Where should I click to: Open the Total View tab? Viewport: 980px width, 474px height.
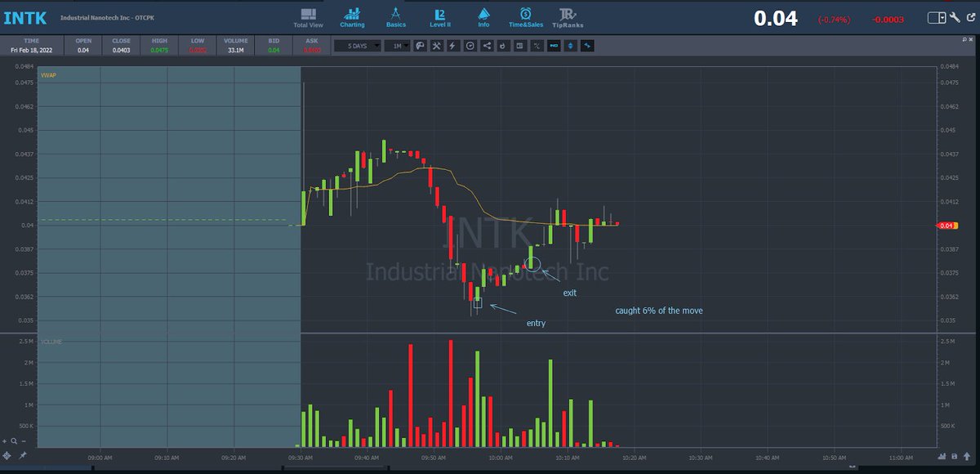(x=307, y=18)
